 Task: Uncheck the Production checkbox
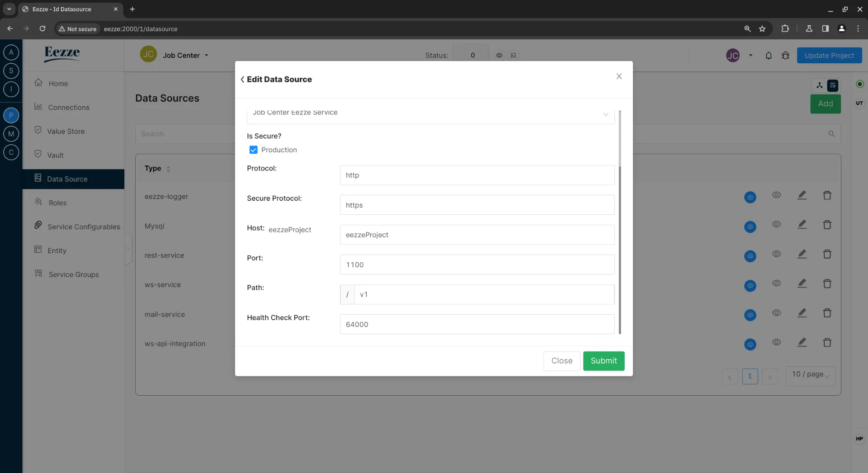(x=253, y=150)
